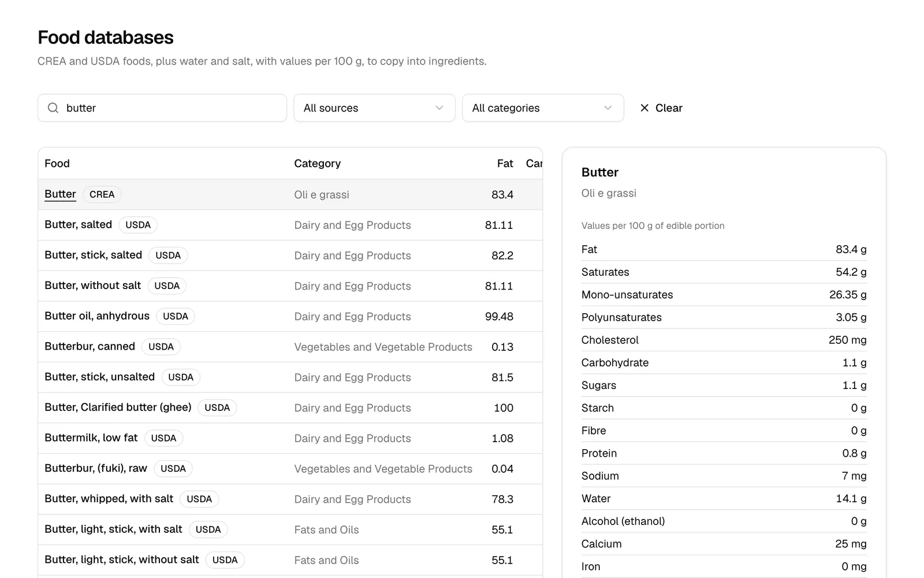Viewport: 924px width, 578px height.
Task: Click the search magnifier icon
Action: coord(53,108)
